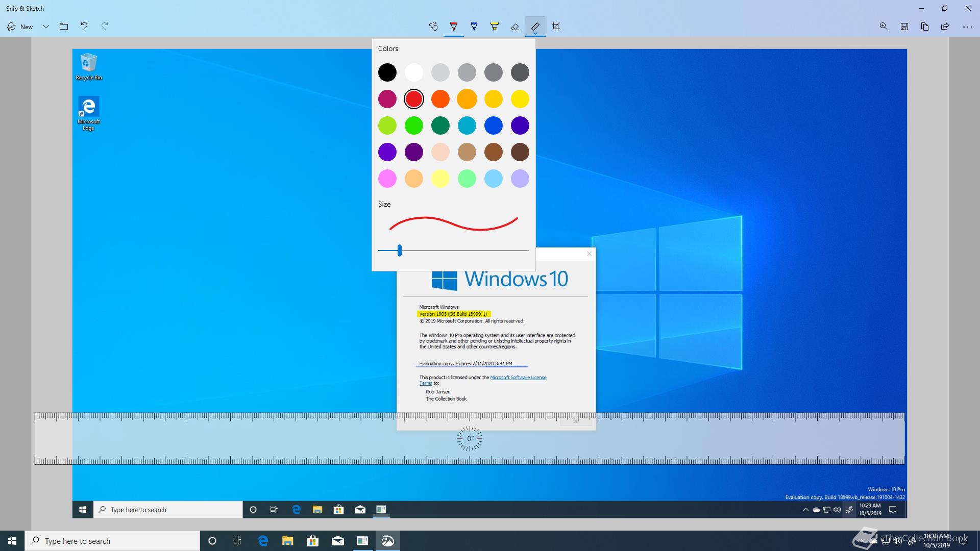The height and width of the screenshot is (551, 980).
Task: Copy the snip to clipboard
Action: point(925,27)
